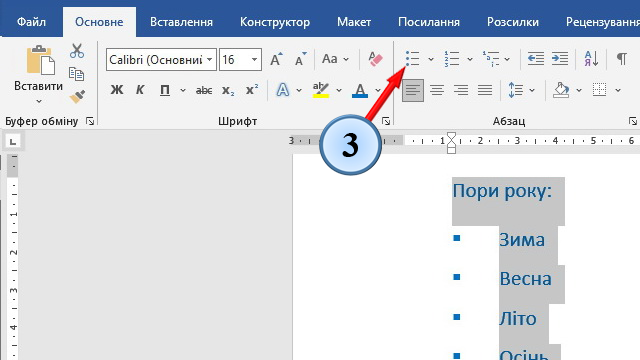
Task: Click the Paste clipboard icon
Action: point(40,60)
